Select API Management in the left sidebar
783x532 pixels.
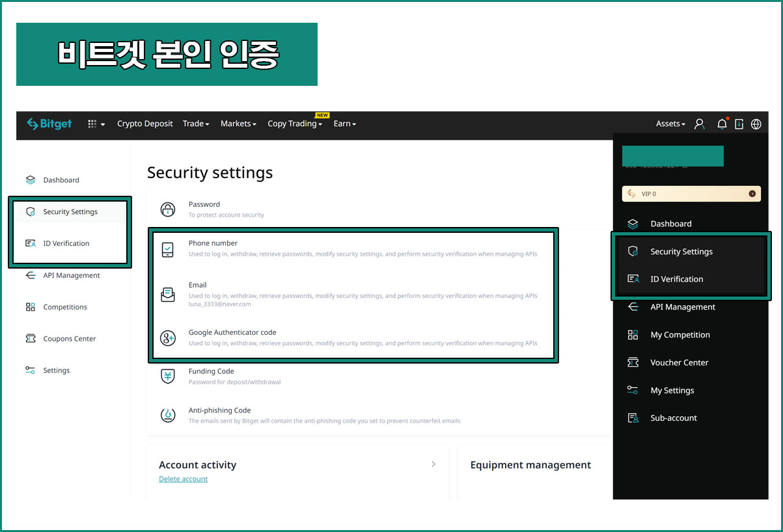coord(72,275)
